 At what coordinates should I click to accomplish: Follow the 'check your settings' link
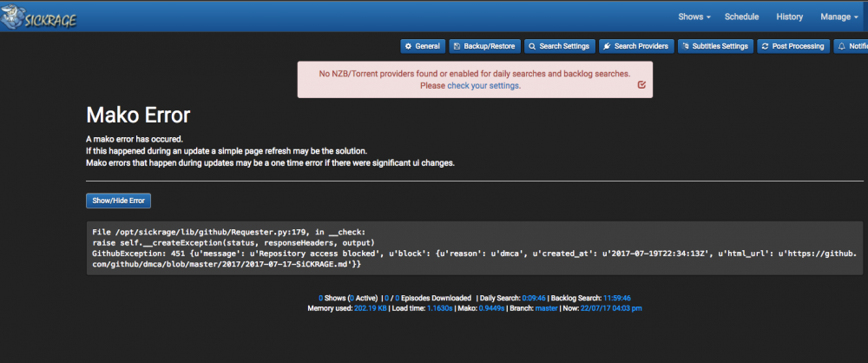pyautogui.click(x=483, y=85)
